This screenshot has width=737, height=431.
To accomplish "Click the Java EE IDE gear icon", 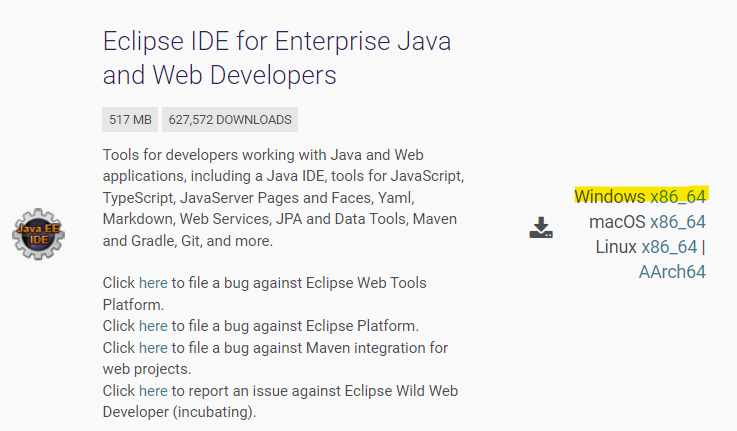I will point(39,234).
